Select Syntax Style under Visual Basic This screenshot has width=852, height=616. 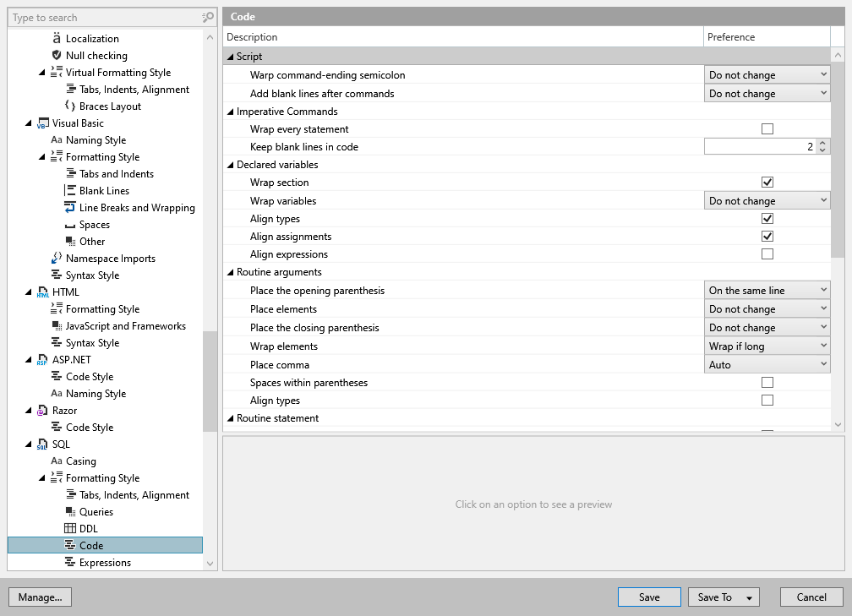coord(92,275)
